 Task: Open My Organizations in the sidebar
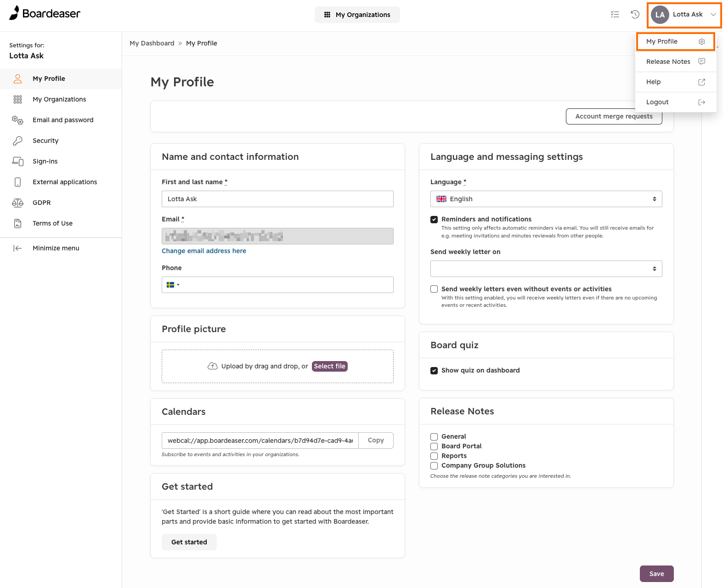coord(61,99)
